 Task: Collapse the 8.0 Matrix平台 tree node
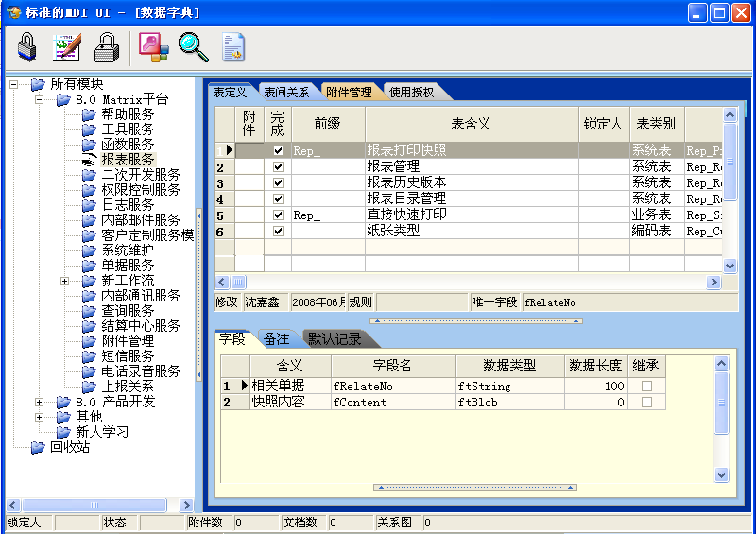click(x=40, y=99)
